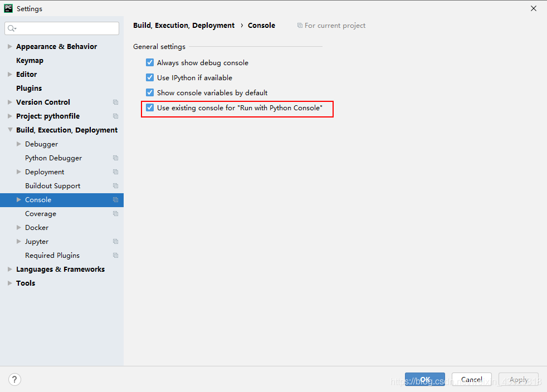The height and width of the screenshot is (392, 547).
Task: Disable Use existing console for Run with Python Console
Action: tap(150, 107)
